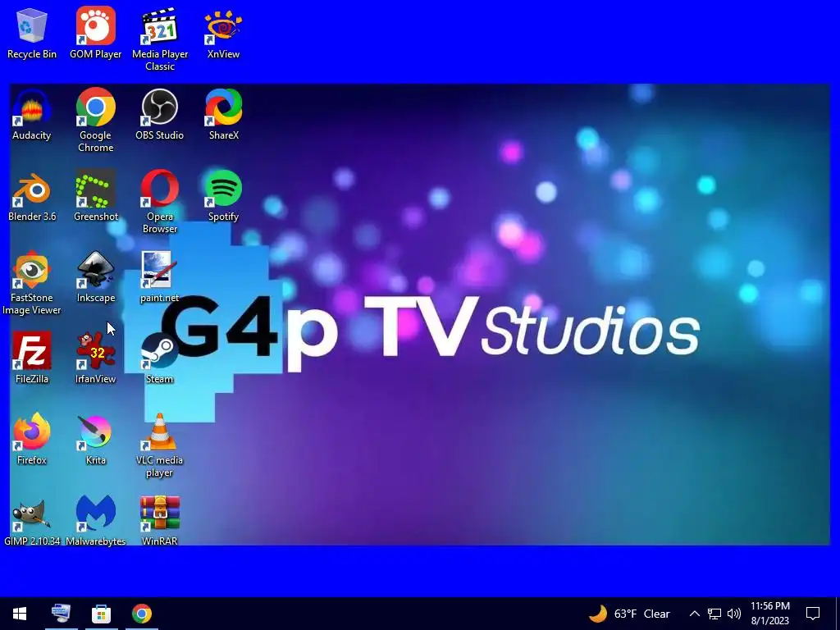Select the Spotify desktop icon
The height and width of the screenshot is (630, 840).
click(x=223, y=196)
